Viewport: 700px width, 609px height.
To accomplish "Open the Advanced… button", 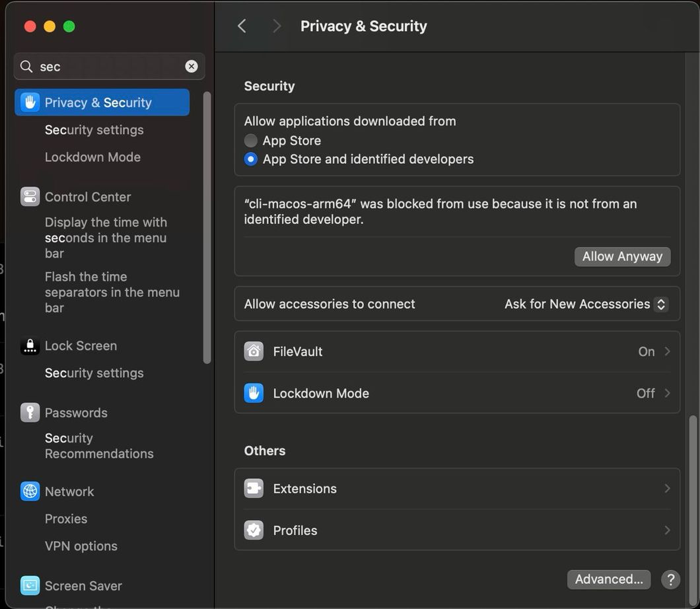I will (x=608, y=579).
